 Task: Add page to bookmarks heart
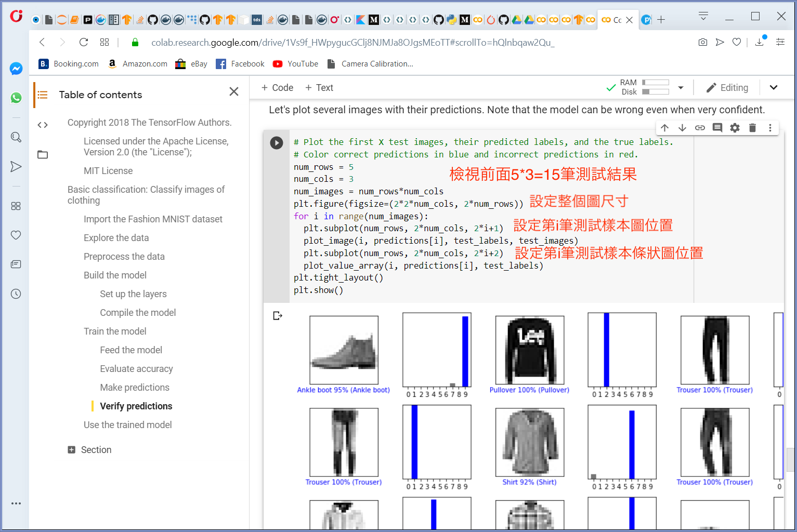point(737,42)
